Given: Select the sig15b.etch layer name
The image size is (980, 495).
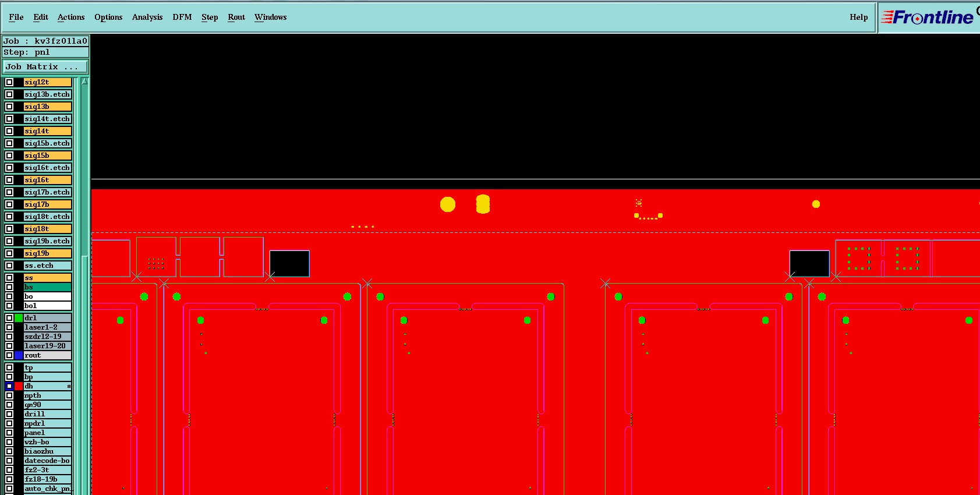Looking at the screenshot, I should (x=48, y=143).
